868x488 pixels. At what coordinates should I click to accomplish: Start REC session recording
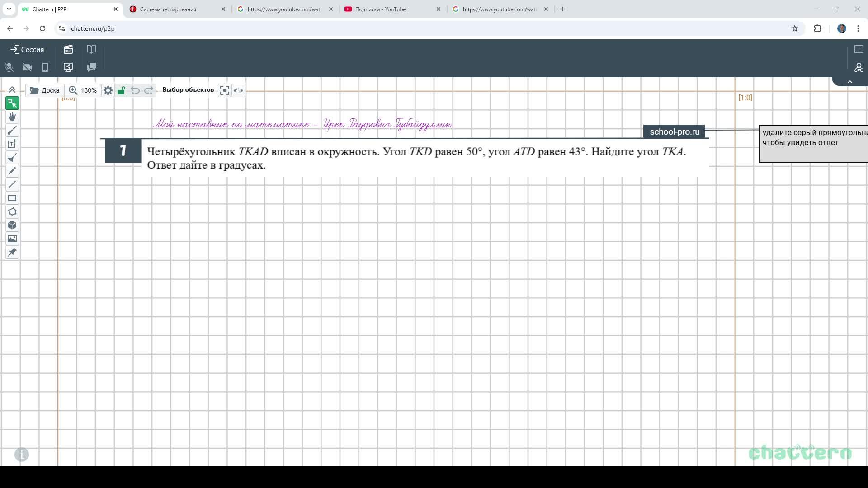68,49
